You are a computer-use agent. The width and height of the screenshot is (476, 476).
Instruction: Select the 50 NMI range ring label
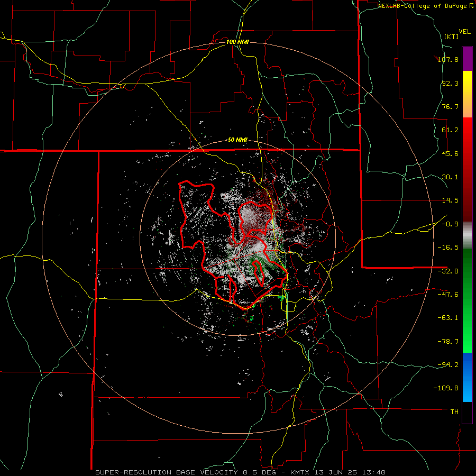pos(237,140)
